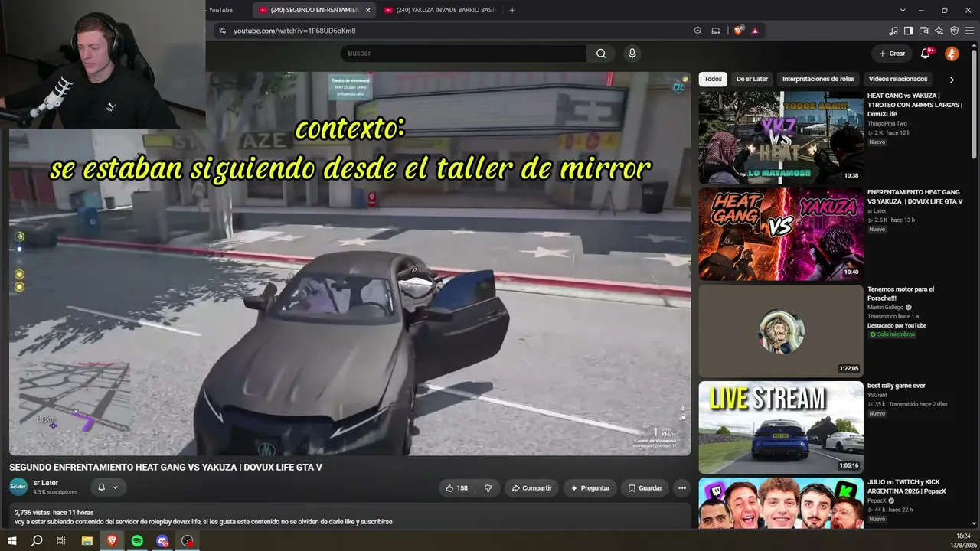Open Brave Rewards triangle icon

(x=755, y=31)
